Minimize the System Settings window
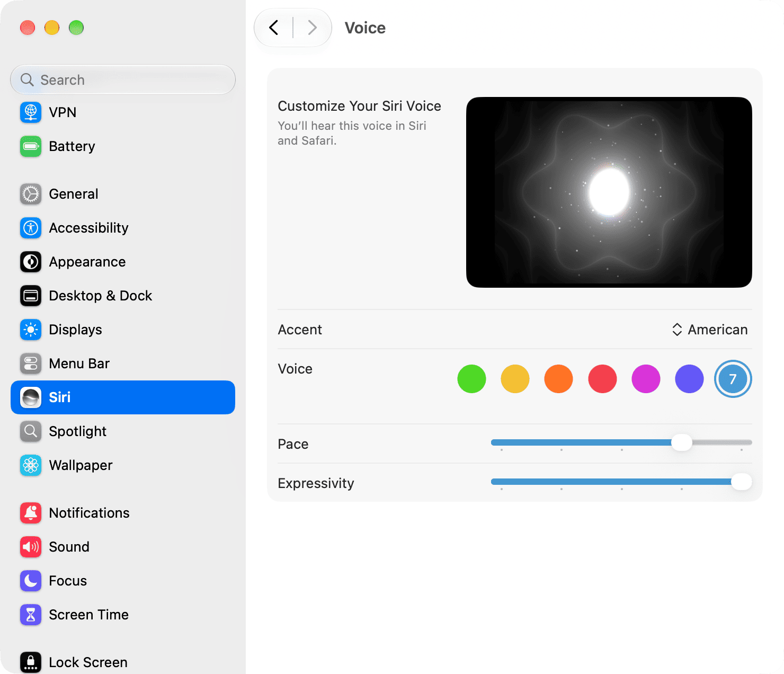This screenshot has height=674, width=784. click(x=52, y=28)
